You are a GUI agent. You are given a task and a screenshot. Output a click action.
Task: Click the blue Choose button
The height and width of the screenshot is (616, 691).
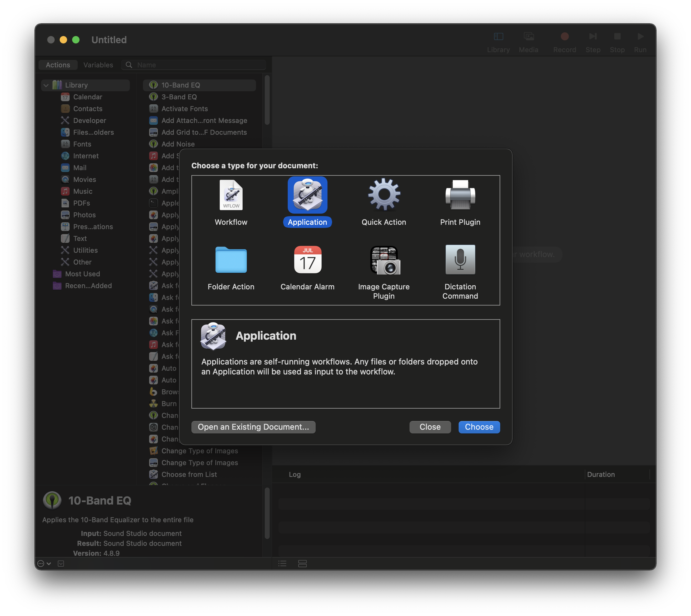click(479, 427)
